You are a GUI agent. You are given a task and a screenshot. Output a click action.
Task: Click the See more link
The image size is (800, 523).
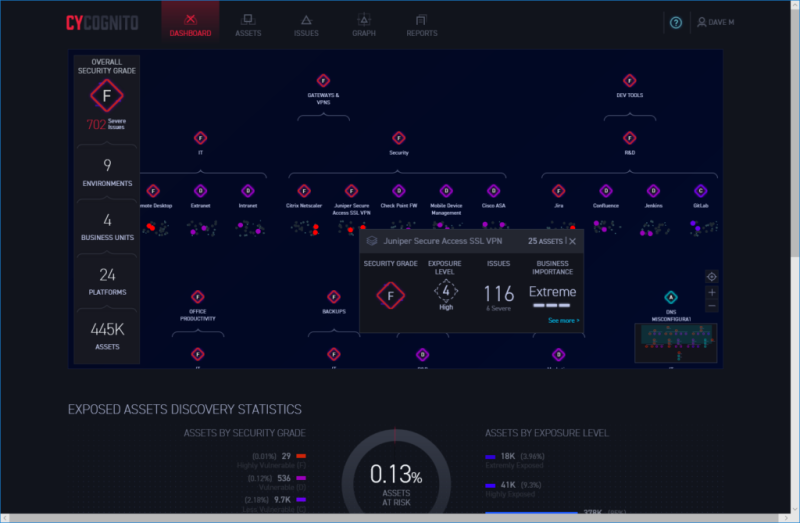click(x=563, y=320)
